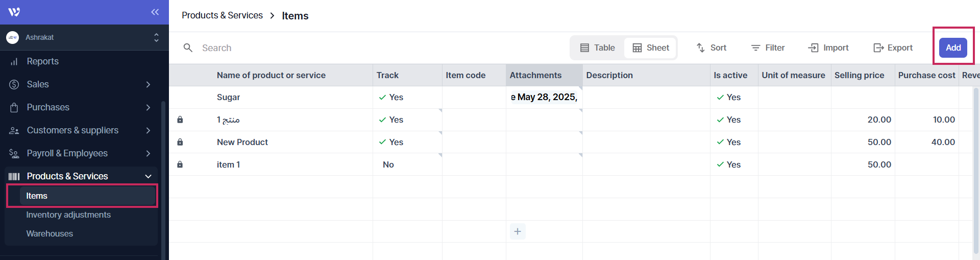Switch to Table view
Image resolution: width=980 pixels, height=260 pixels.
tap(597, 48)
